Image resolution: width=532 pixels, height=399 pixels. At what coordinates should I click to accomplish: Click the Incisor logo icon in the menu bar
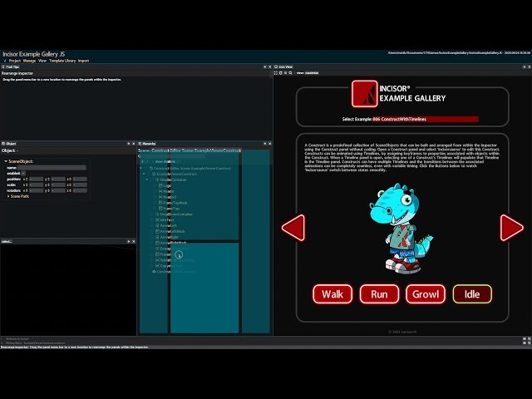5,61
